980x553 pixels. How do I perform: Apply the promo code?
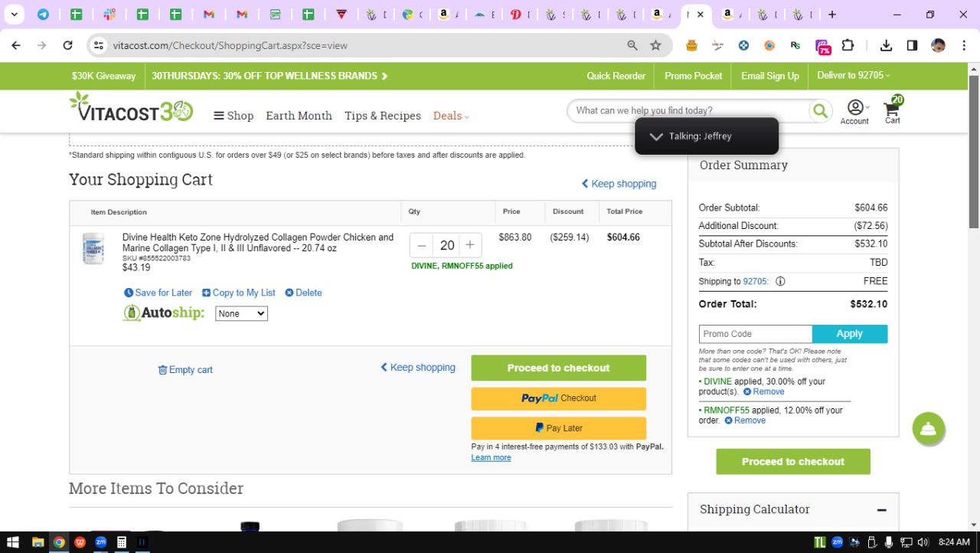point(850,334)
